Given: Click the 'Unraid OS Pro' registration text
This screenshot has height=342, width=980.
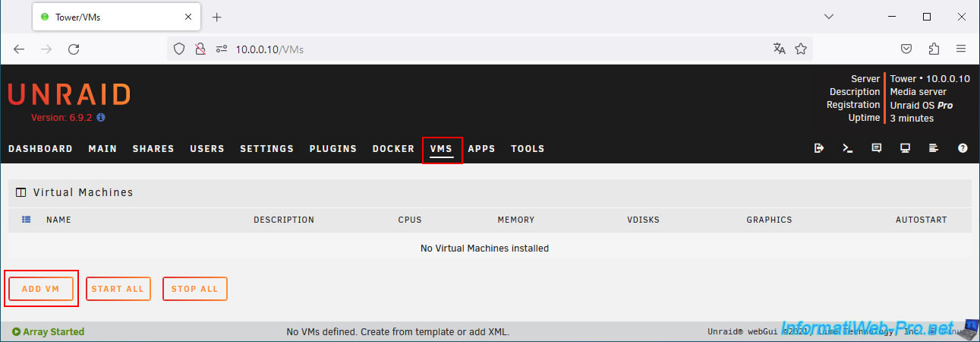Looking at the screenshot, I should click(922, 105).
